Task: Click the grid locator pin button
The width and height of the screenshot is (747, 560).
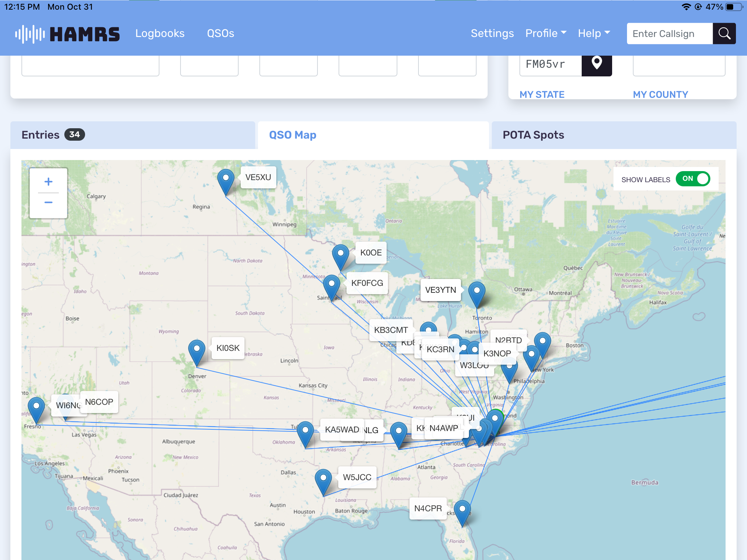Action: (597, 64)
